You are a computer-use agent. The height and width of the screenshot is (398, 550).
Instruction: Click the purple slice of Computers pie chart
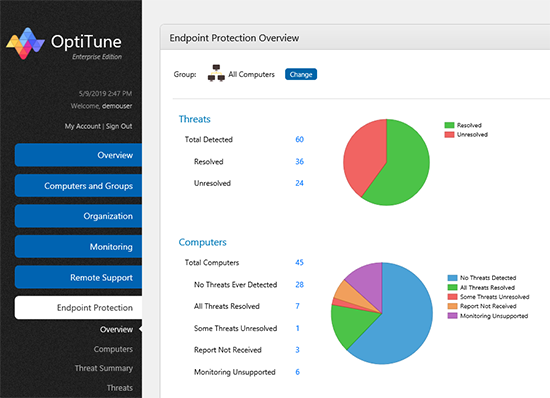pos(368,282)
